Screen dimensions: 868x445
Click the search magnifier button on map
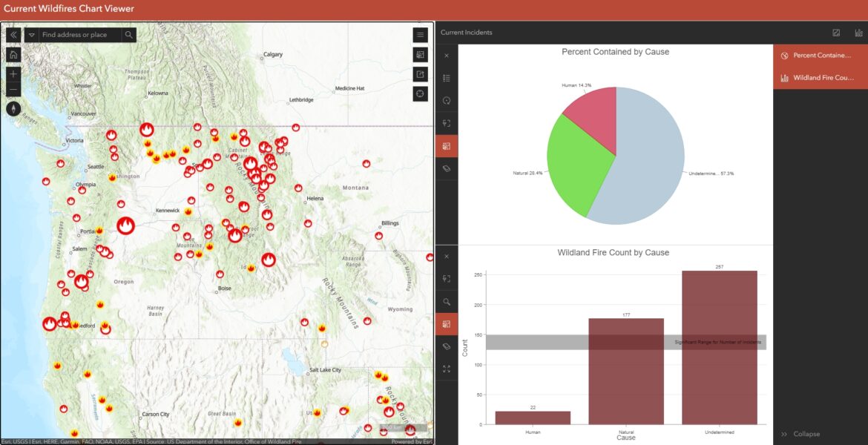pyautogui.click(x=129, y=35)
